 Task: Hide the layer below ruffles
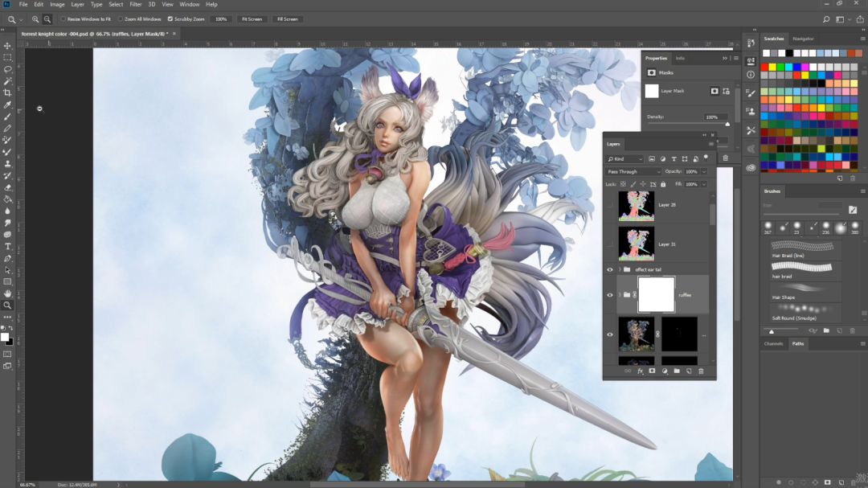pos(610,334)
